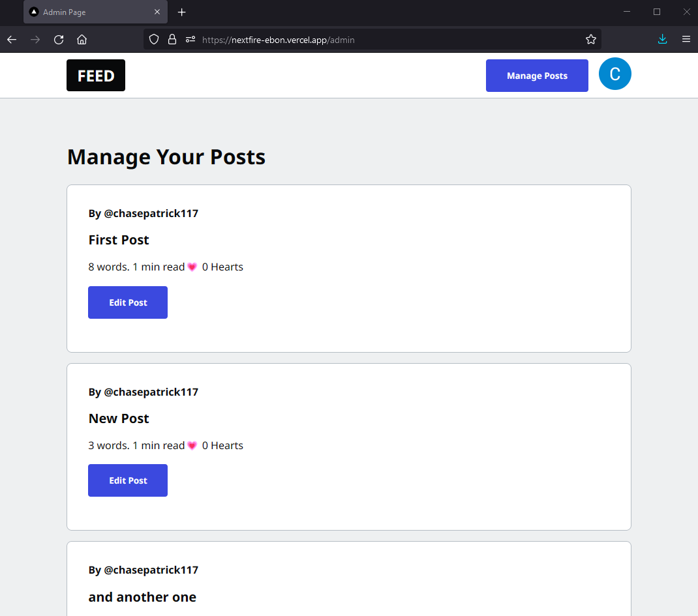Open tracking protection shield icon
The width and height of the screenshot is (698, 616).
[x=154, y=39]
